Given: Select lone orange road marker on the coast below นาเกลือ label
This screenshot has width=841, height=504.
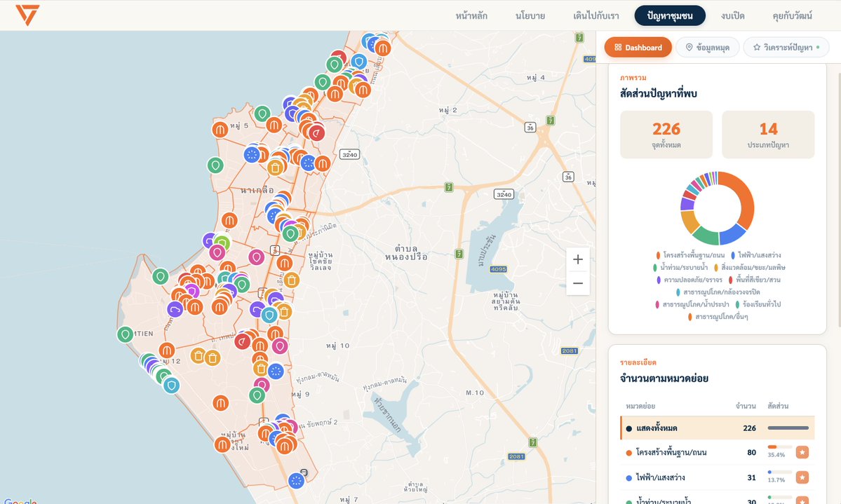Looking at the screenshot, I should point(229,220).
